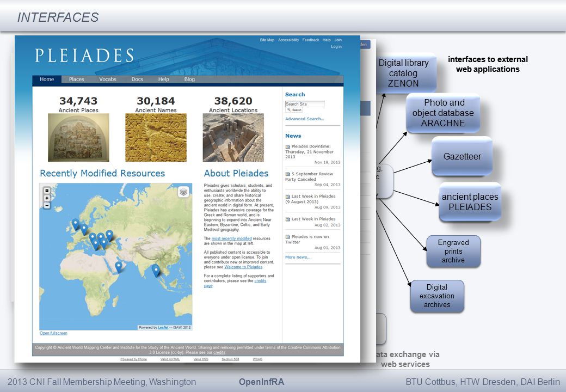
Task: Click the Join link
Action: (x=338, y=40)
